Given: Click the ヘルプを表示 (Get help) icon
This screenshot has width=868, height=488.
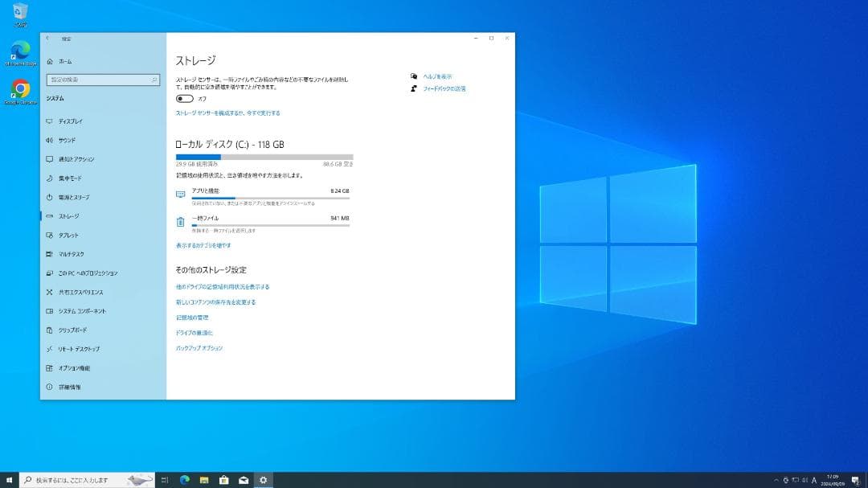Looking at the screenshot, I should [x=412, y=76].
